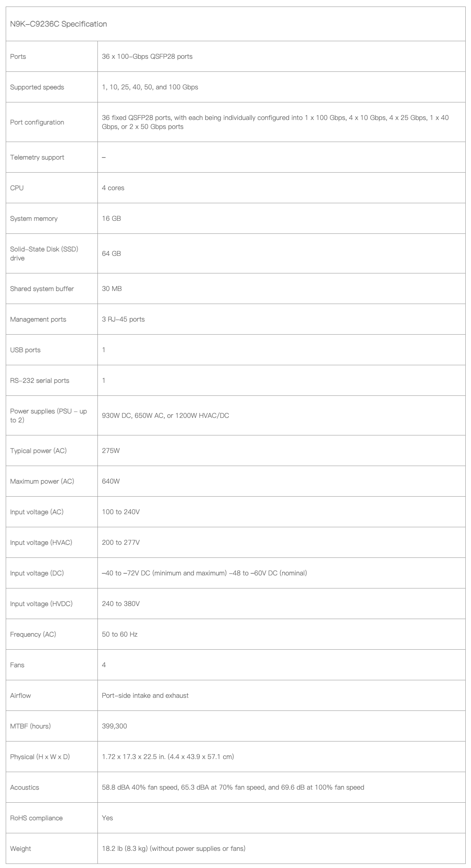471x868 pixels.
Task: Click the Airflow port-side intake value
Action: 145,695
